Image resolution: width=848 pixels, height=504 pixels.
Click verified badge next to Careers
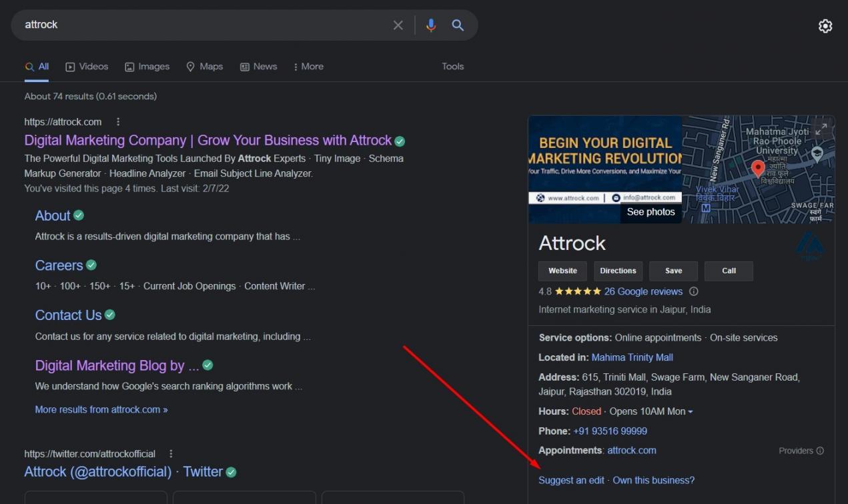pos(91,265)
